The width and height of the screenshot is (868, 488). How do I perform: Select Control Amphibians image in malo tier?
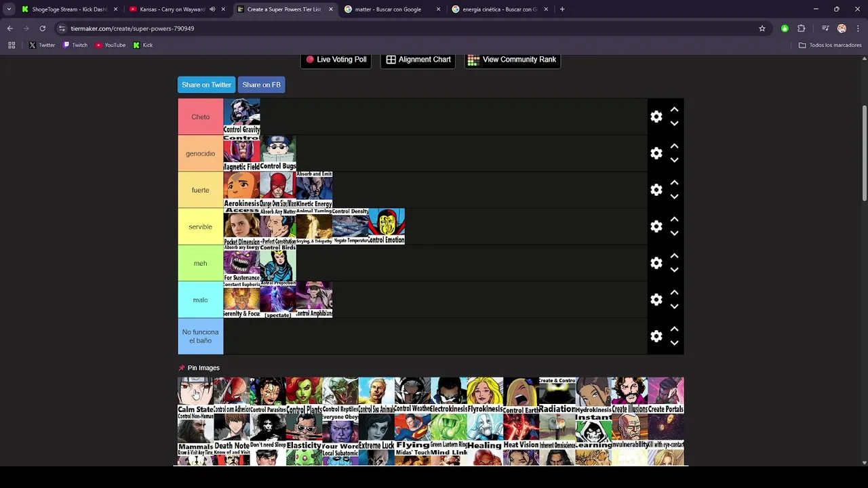click(x=314, y=300)
